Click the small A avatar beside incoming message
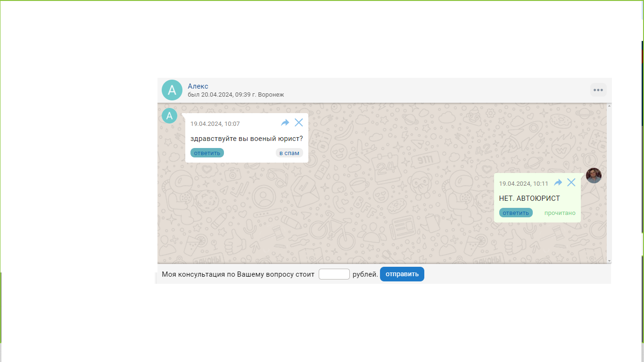Viewport: 644px width, 362px height. pos(169,115)
